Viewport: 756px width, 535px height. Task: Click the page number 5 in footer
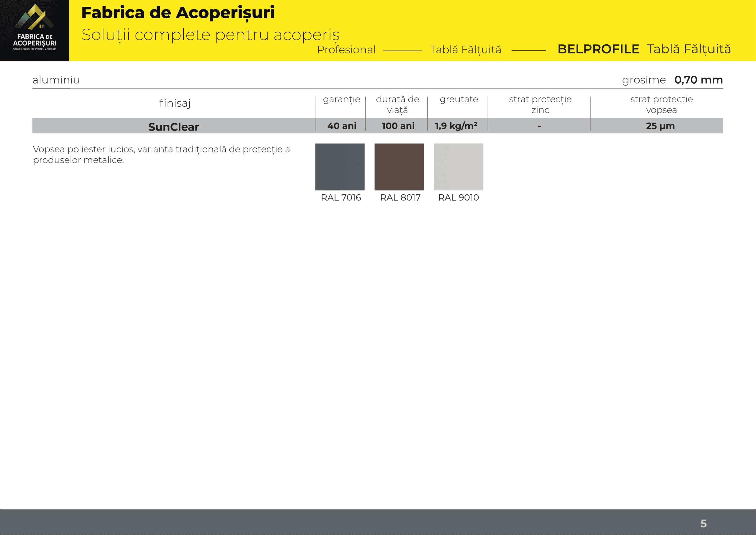(703, 523)
